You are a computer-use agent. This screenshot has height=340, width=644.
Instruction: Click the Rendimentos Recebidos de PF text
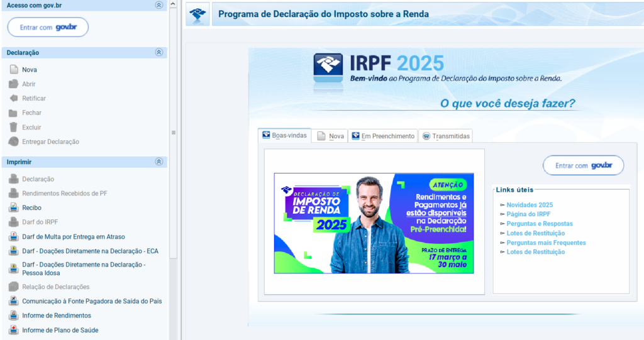[x=65, y=194]
